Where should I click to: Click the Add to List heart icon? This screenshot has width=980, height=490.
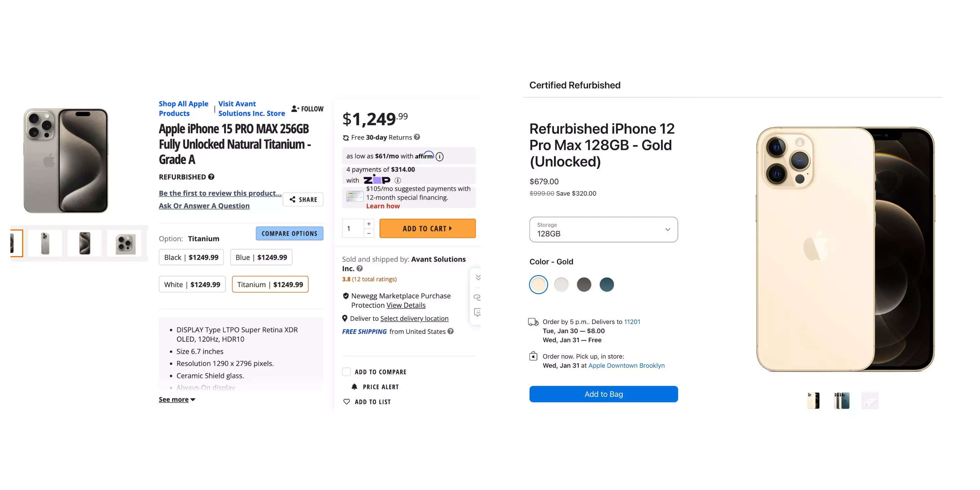pyautogui.click(x=348, y=401)
